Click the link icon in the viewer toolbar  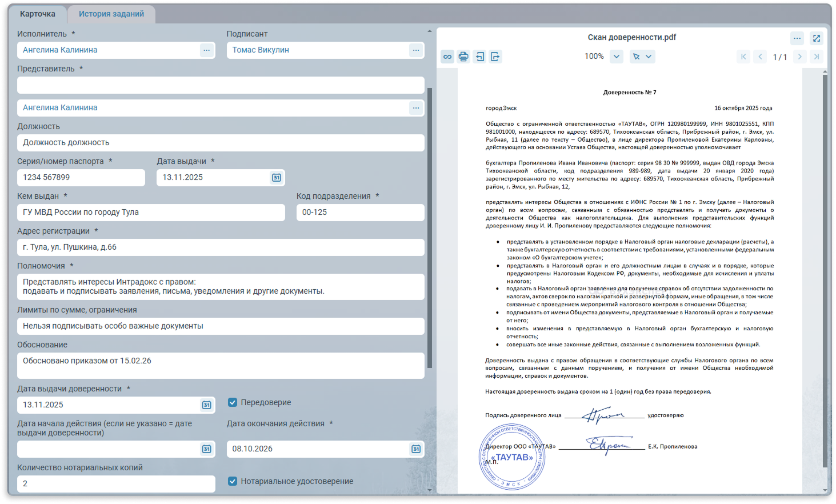click(x=447, y=57)
